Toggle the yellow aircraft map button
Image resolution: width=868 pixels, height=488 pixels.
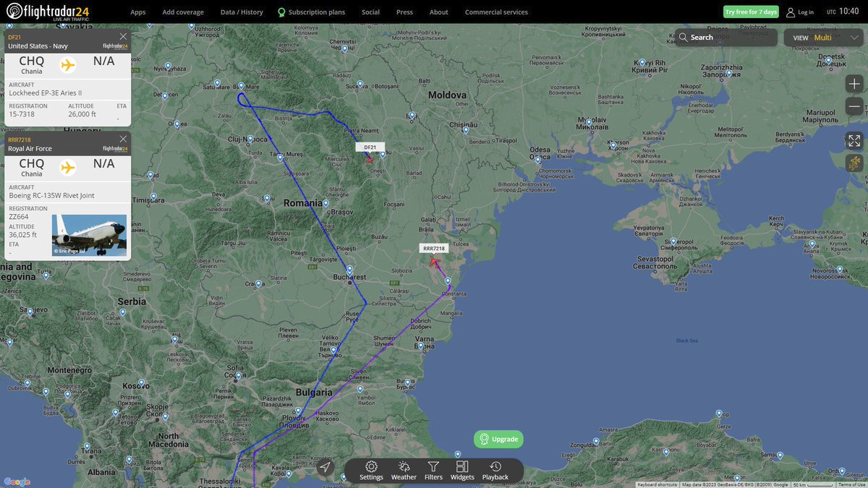[854, 163]
